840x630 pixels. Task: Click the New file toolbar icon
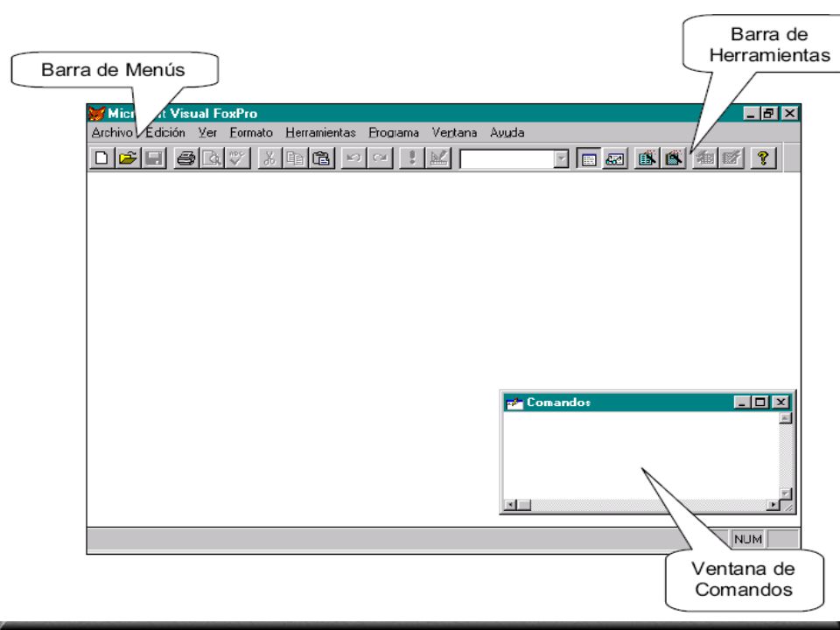click(x=101, y=158)
